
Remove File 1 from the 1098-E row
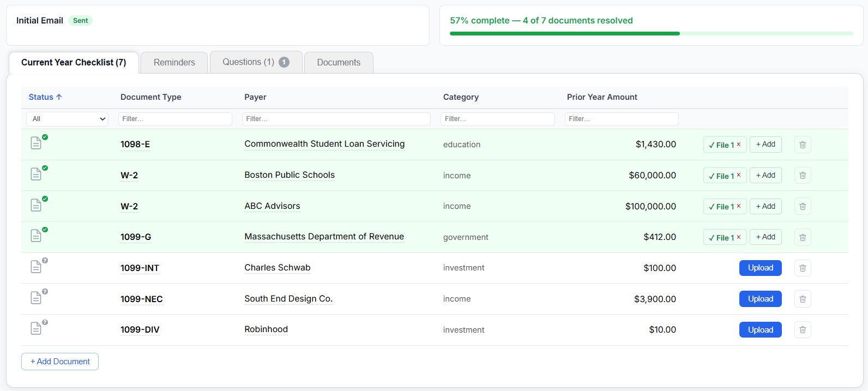pyautogui.click(x=739, y=145)
